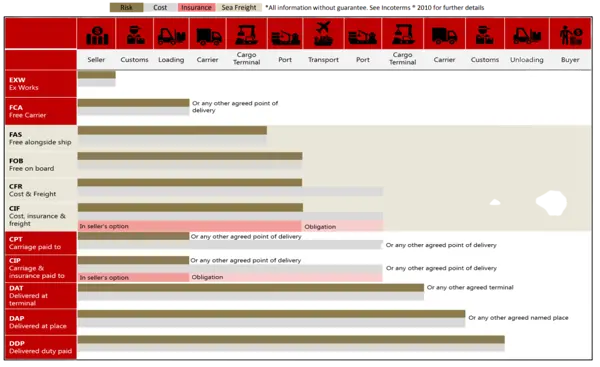Select the Loading forklift icon
Viewport: 600px width, 367px height.
click(171, 36)
